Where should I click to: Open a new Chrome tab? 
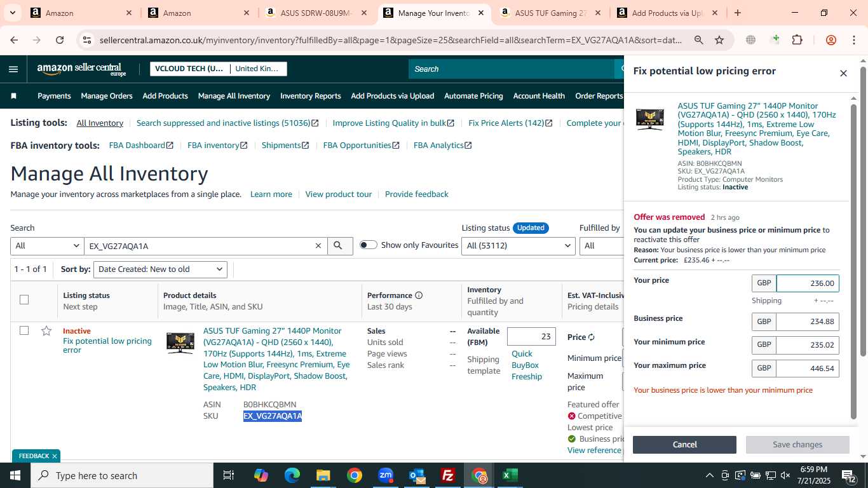737,13
